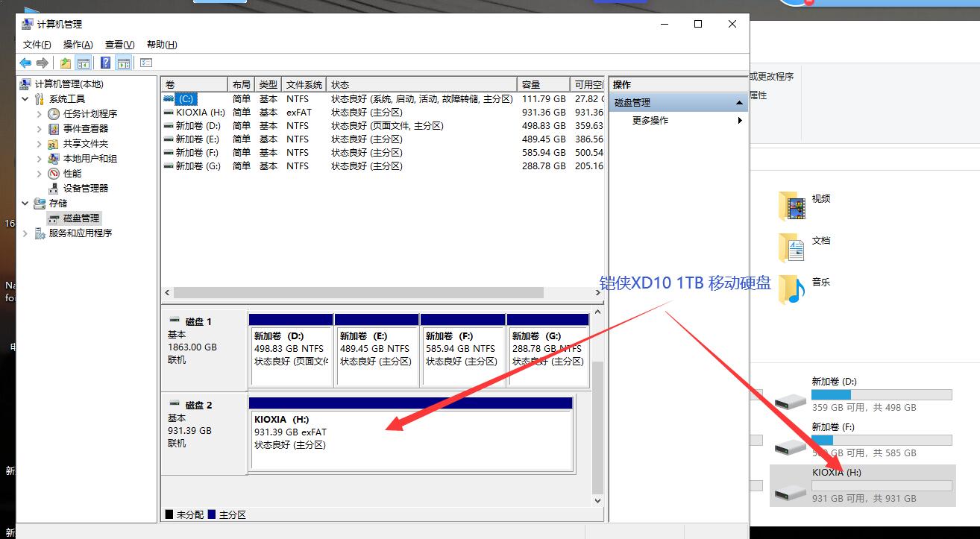Click the 更多操作 action link
This screenshot has width=980, height=539.
pyautogui.click(x=650, y=121)
